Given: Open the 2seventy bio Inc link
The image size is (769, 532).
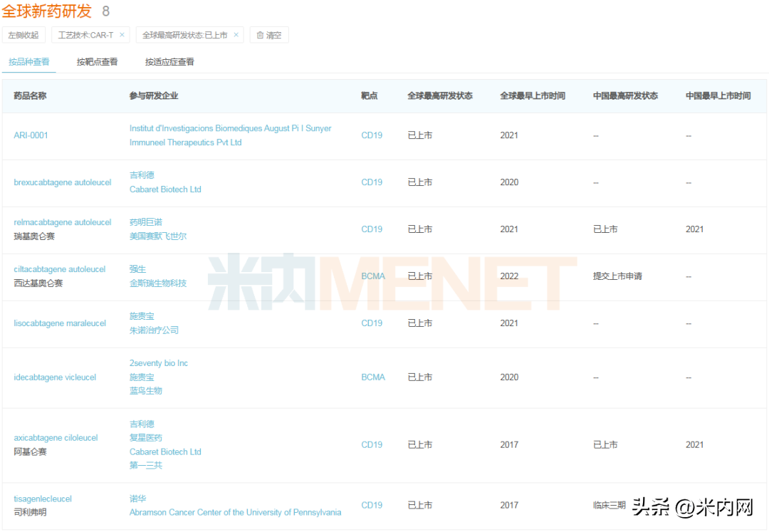Looking at the screenshot, I should click(158, 363).
